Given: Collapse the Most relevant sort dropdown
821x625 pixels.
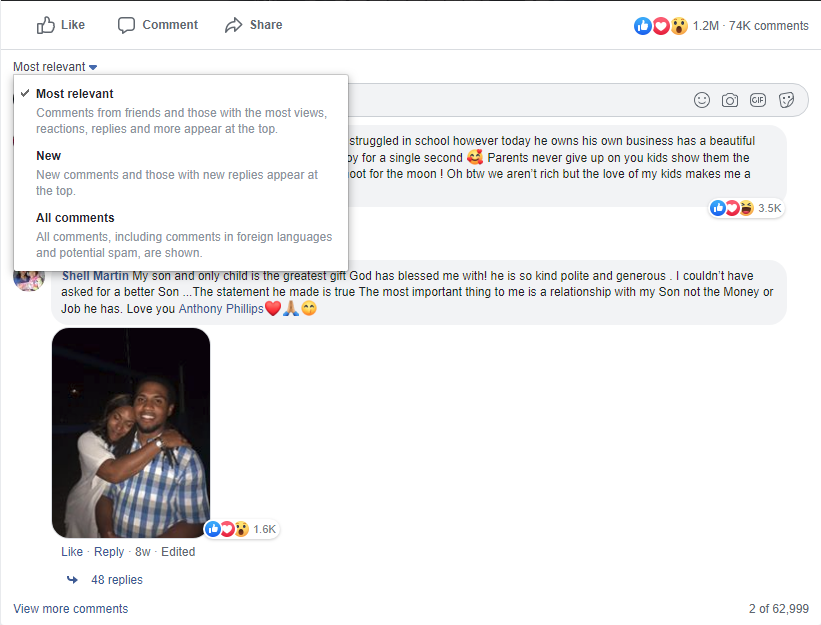Looking at the screenshot, I should tap(55, 67).
